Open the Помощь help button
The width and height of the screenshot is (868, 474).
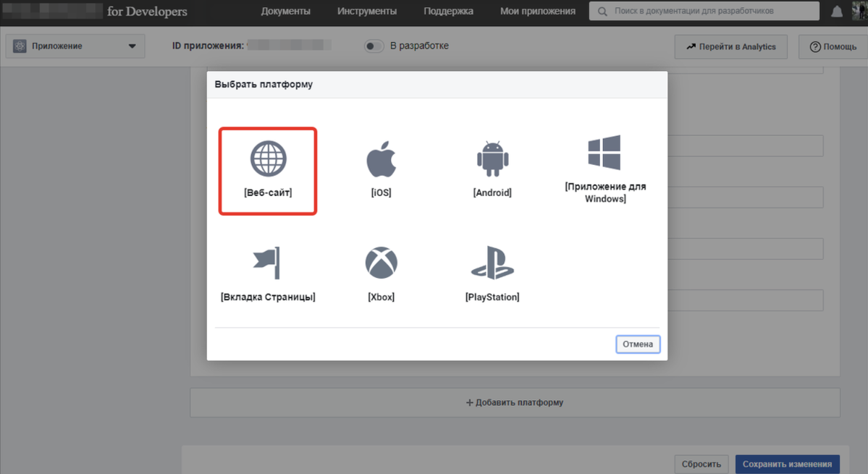[833, 47]
